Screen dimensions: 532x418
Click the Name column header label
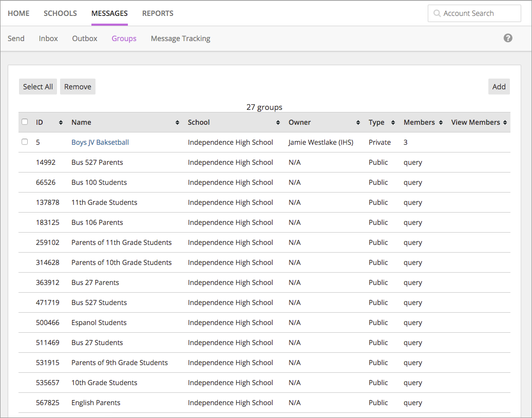click(81, 122)
